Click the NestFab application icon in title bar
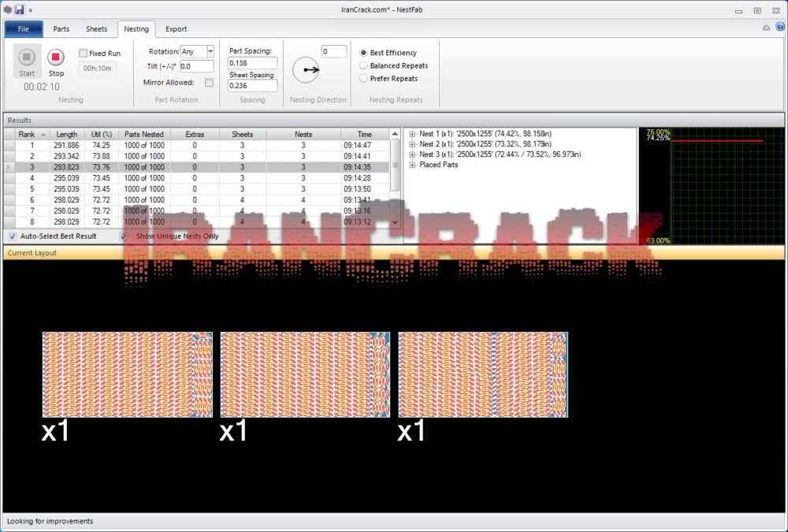Viewport: 788px width, 532px height. point(7,9)
